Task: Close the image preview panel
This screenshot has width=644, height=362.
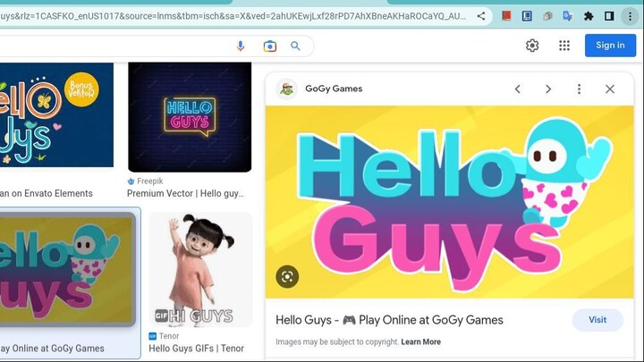Action: coord(610,89)
